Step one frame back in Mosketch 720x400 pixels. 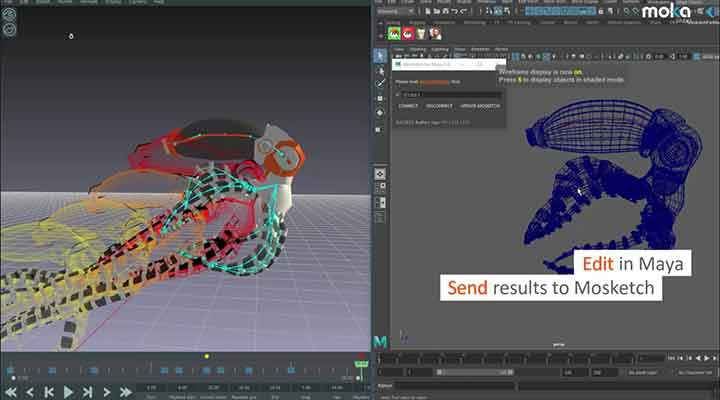tap(30, 392)
